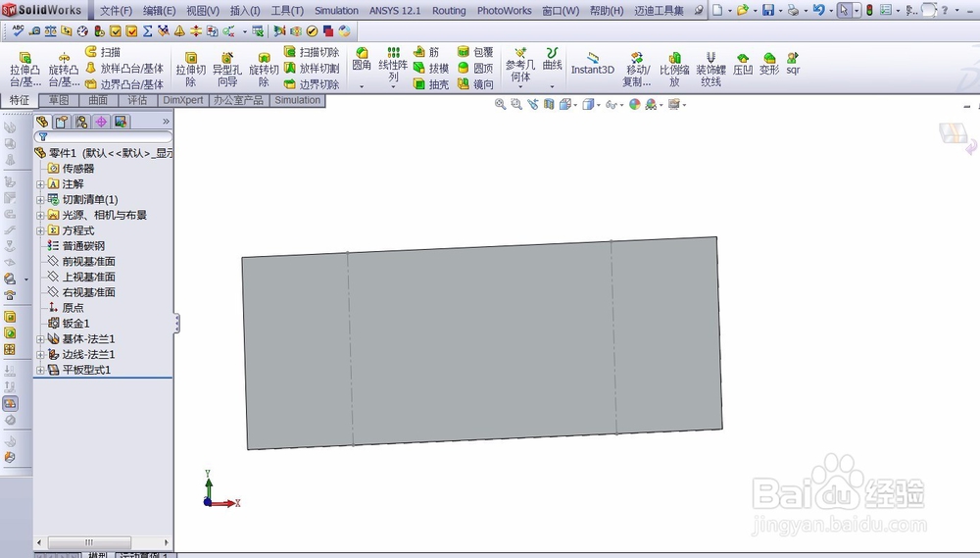Select the Dome (圆顶) feature
This screenshot has width=980, height=558.
(x=475, y=69)
